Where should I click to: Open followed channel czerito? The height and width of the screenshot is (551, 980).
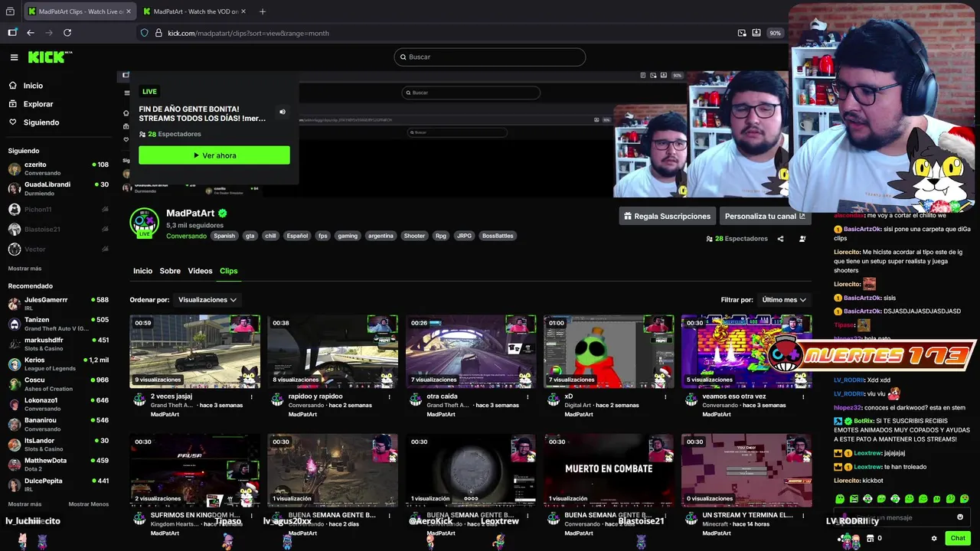point(58,168)
